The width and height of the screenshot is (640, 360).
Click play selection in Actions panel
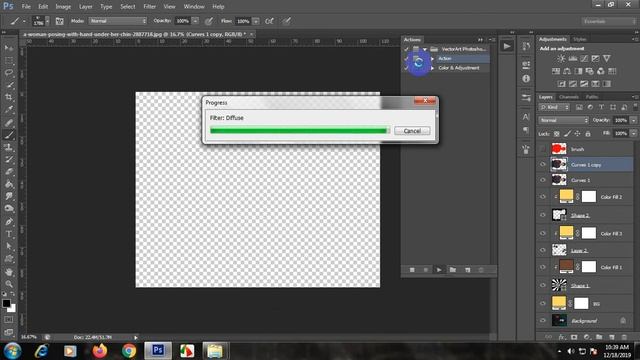point(439,270)
